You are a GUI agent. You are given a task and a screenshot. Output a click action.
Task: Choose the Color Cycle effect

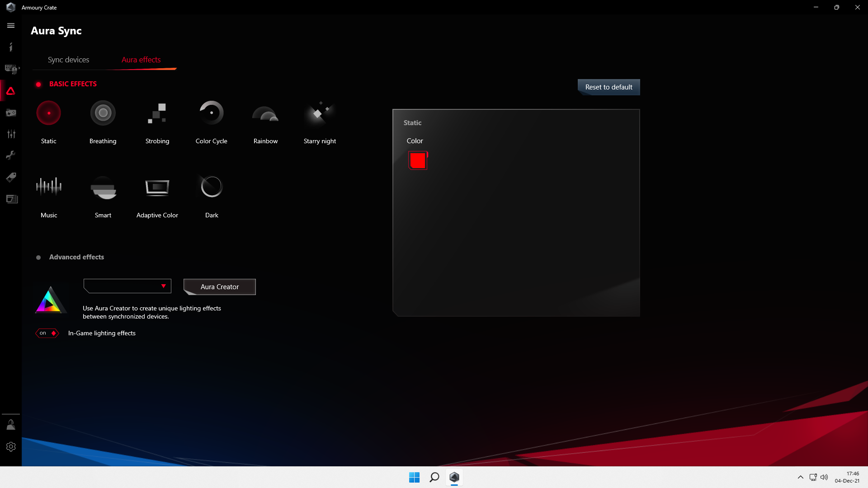(211, 113)
